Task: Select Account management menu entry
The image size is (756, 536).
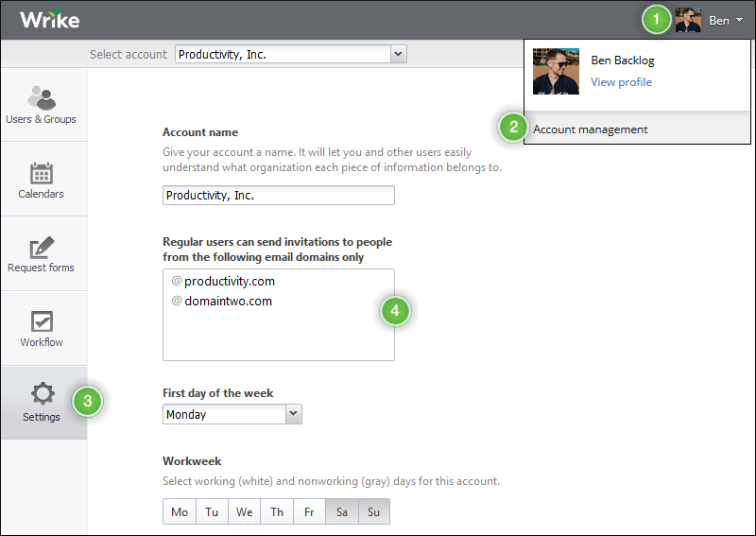Action: click(x=637, y=130)
